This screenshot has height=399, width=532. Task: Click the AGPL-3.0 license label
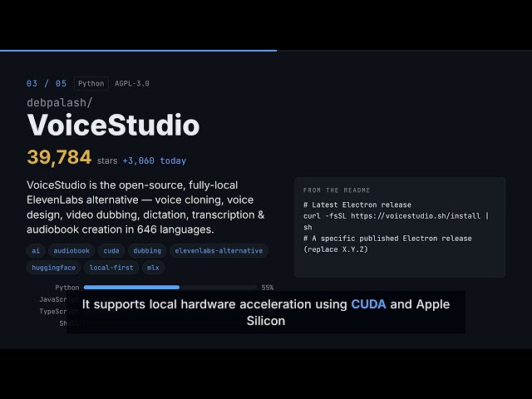(132, 83)
